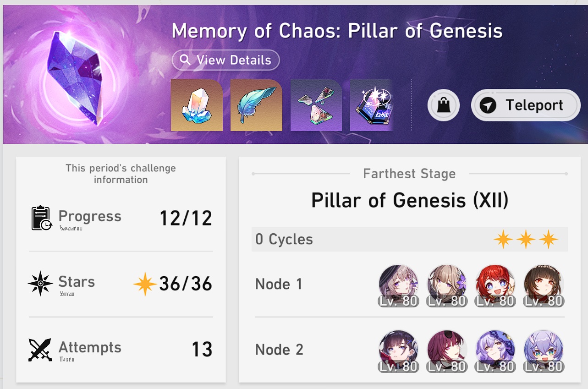The width and height of the screenshot is (588, 389).
Task: Open the shop bag icon
Action: pyautogui.click(x=443, y=105)
